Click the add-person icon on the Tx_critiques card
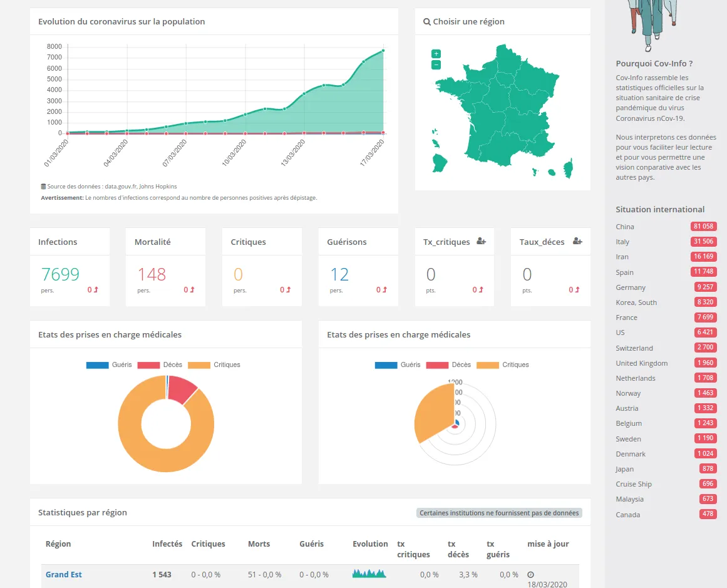The height and width of the screenshot is (588, 727). [480, 240]
